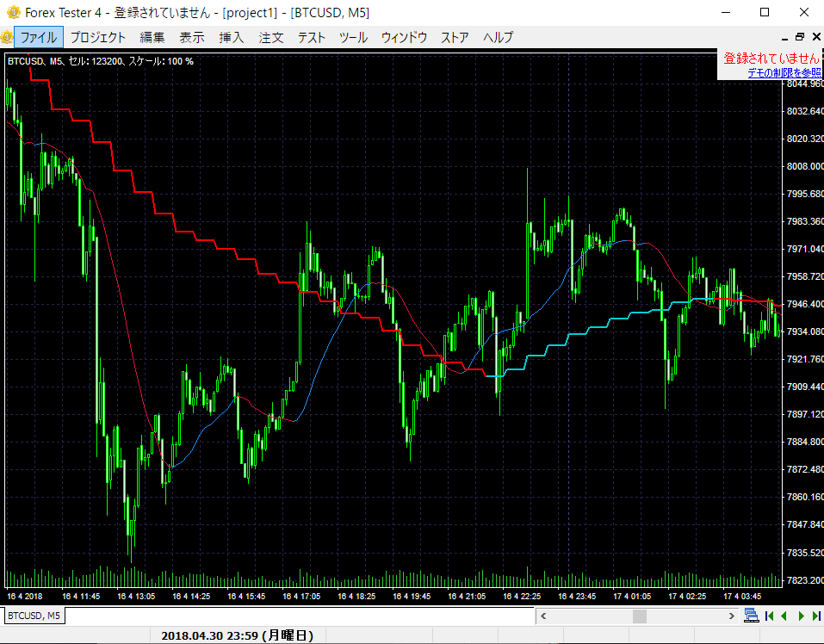Open the ファイル menu
The height and width of the screenshot is (644, 824).
pos(39,37)
